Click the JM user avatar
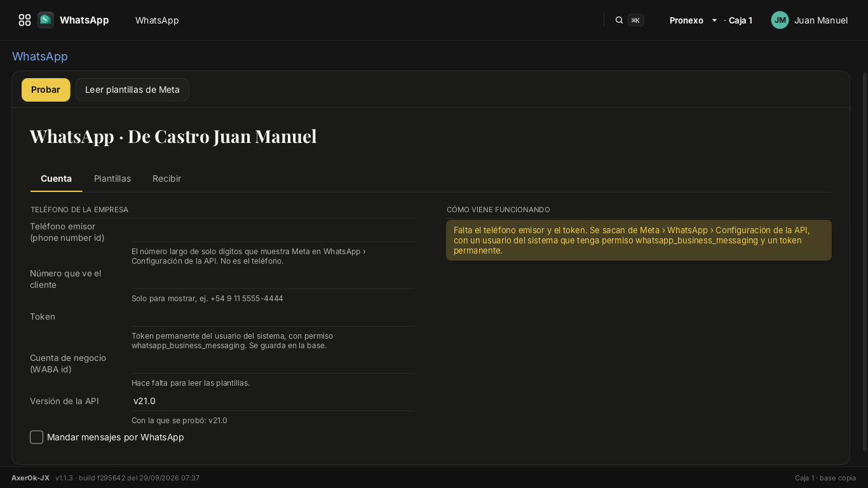 780,20
